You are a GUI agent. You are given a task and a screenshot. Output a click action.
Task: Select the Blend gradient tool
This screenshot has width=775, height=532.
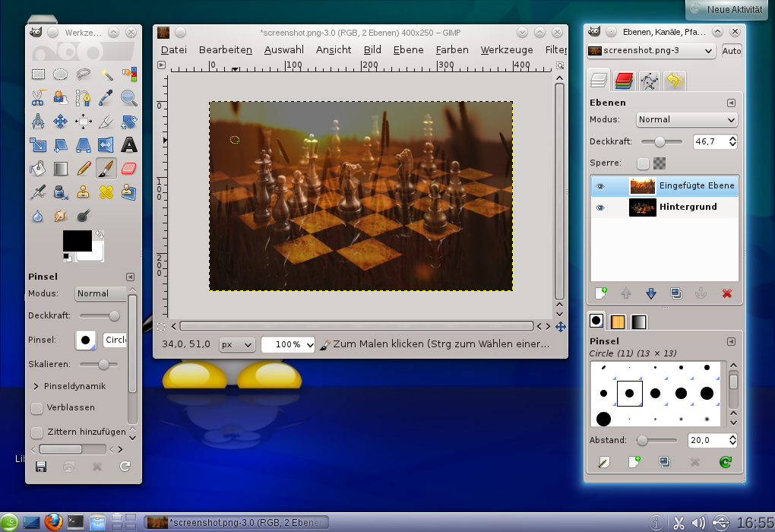pos(60,169)
